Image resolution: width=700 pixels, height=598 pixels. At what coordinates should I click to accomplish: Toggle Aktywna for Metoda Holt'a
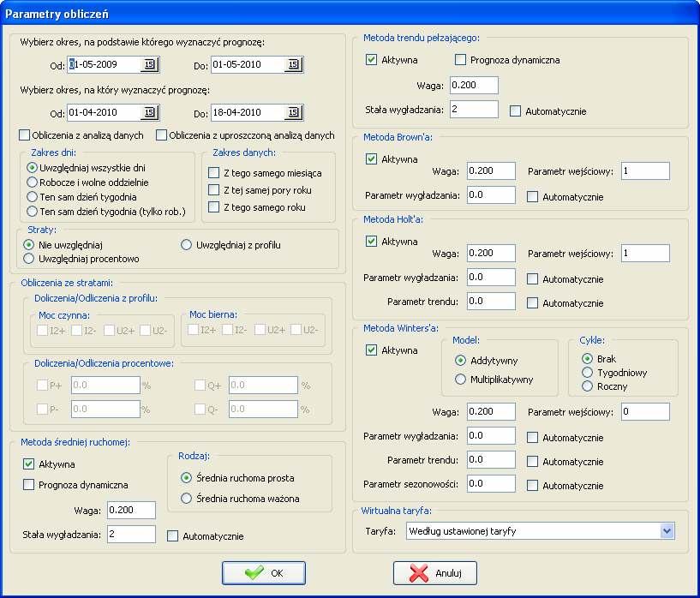[371, 242]
